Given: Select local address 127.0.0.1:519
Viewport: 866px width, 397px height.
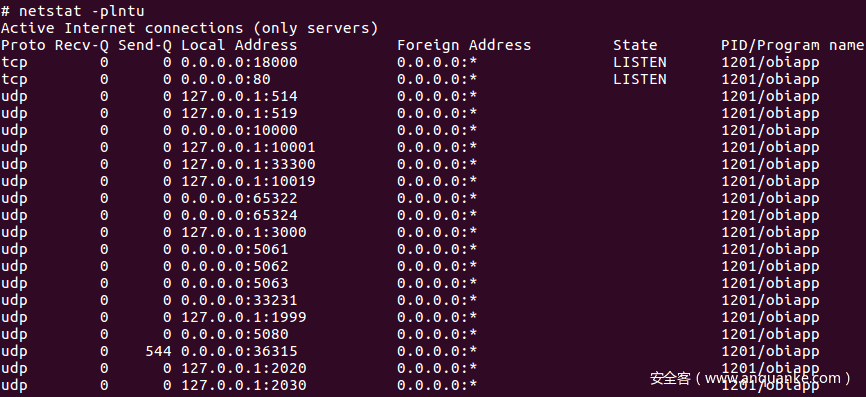Looking at the screenshot, I should pos(239,113).
